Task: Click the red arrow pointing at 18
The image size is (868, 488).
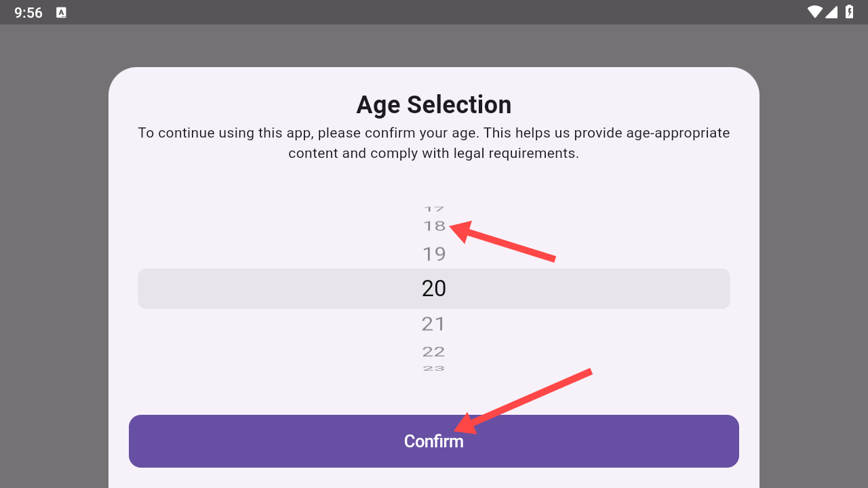Action: [502, 240]
